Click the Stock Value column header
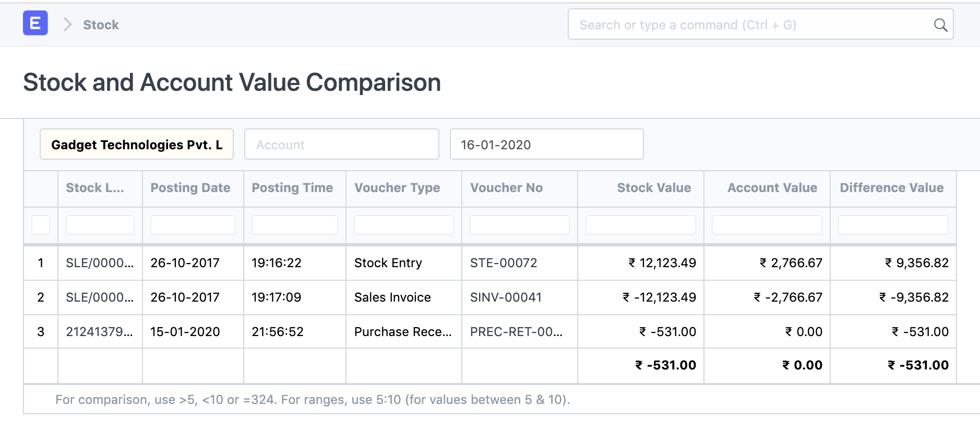980x430 pixels. click(x=653, y=188)
